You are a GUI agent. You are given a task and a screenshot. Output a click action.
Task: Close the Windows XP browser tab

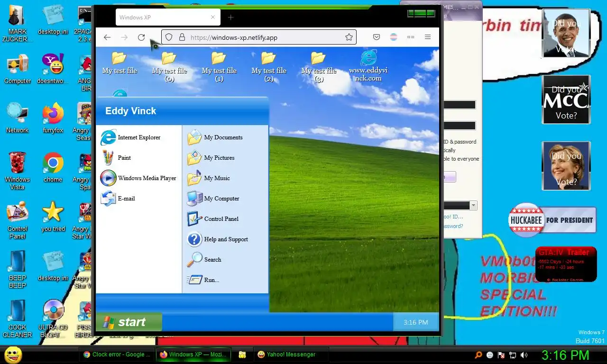tap(212, 18)
